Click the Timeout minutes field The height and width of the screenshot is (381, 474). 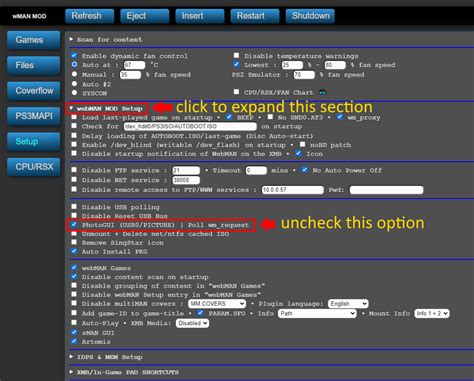(x=256, y=171)
